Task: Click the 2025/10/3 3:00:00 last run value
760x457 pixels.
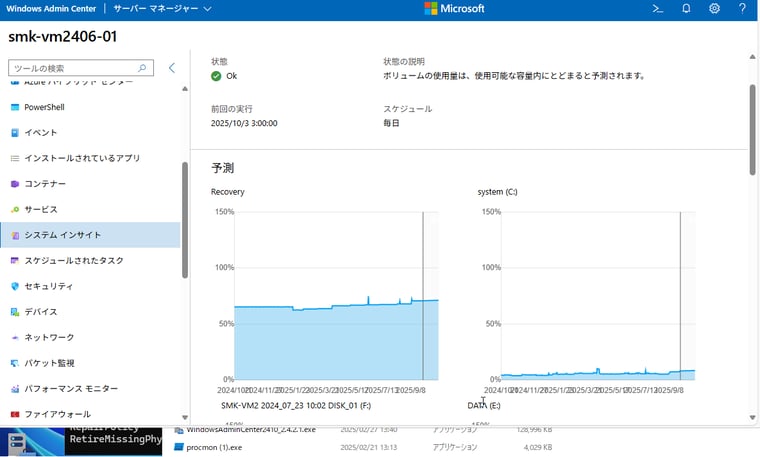Action: coord(244,123)
